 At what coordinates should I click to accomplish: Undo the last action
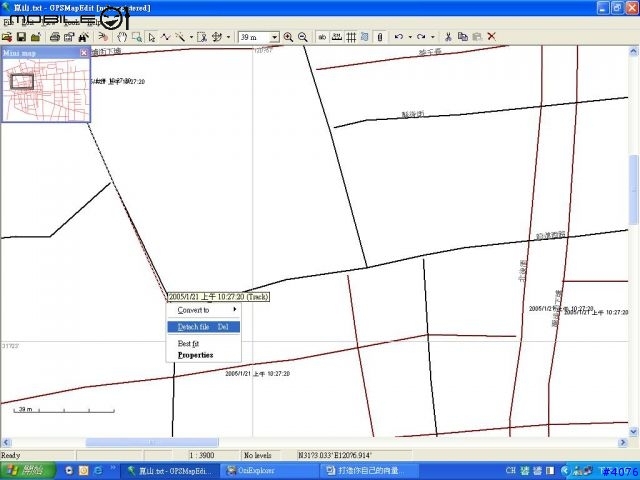399,37
